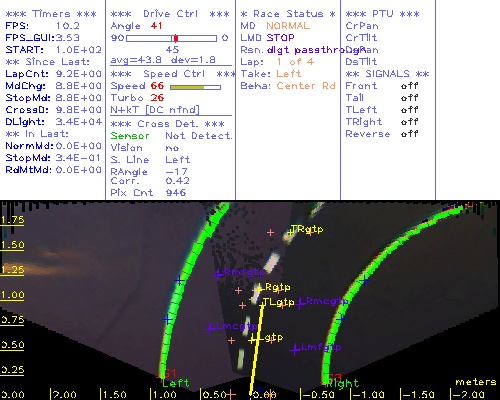Toggle the Front signal off value
Viewport: 500px width, 400px height.
[409, 86]
